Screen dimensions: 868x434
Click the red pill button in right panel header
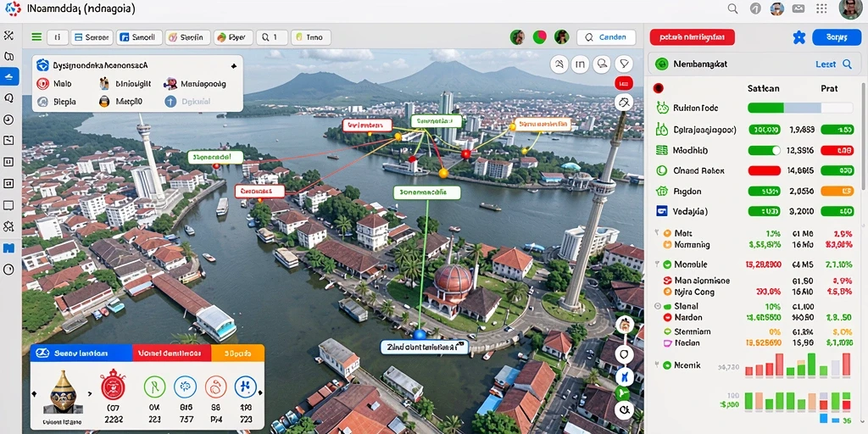693,37
